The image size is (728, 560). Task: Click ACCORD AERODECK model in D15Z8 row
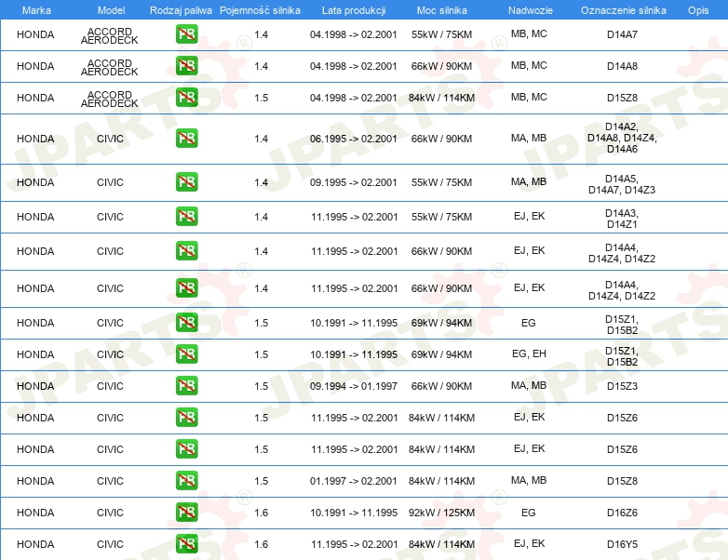110,99
